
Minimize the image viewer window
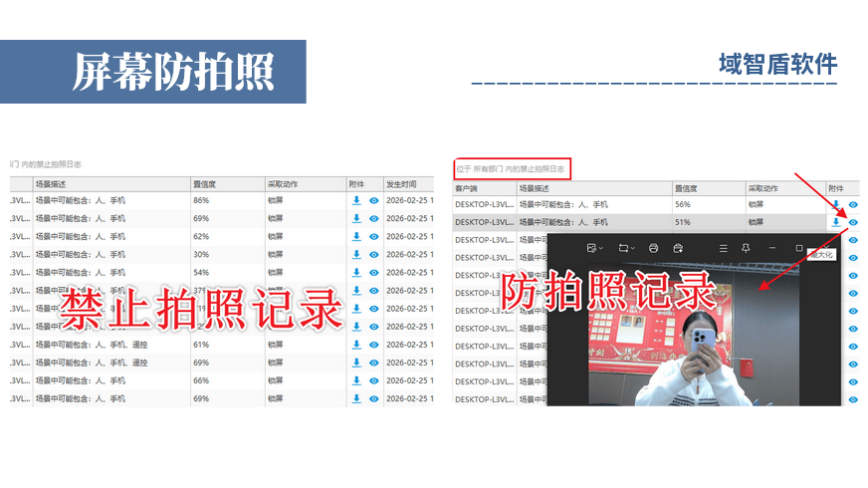pos(772,248)
